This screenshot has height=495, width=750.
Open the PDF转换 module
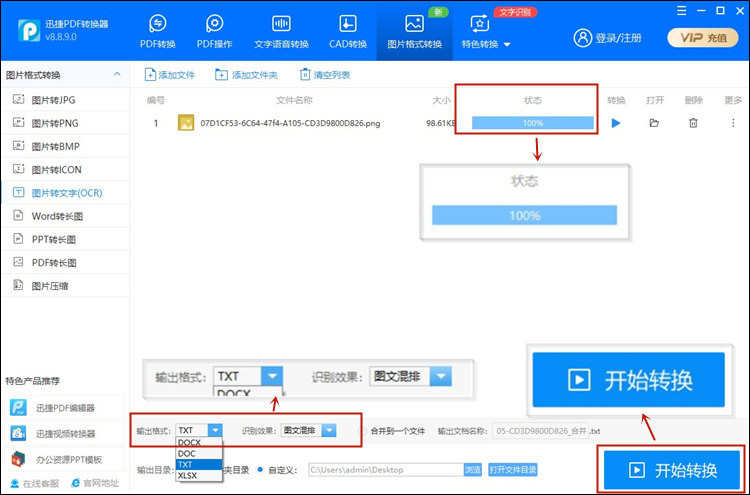click(157, 32)
